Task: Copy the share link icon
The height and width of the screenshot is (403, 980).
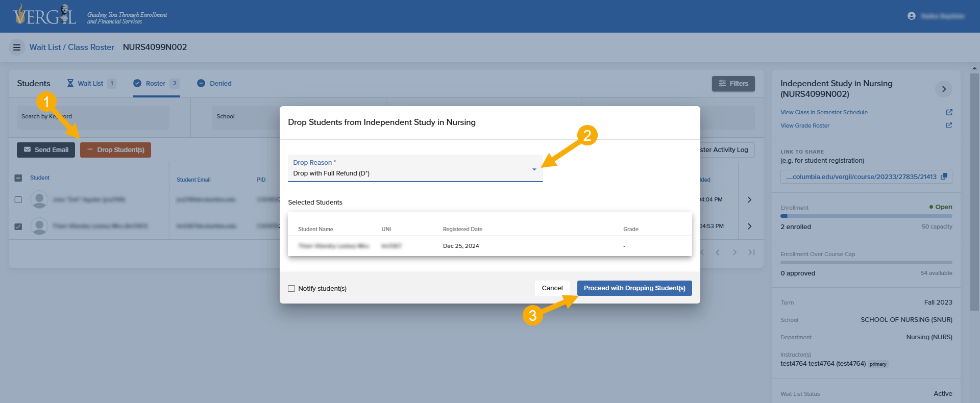Action: (x=944, y=177)
